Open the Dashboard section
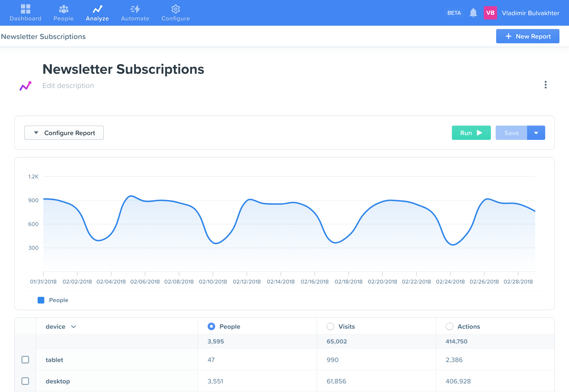 tap(25, 13)
